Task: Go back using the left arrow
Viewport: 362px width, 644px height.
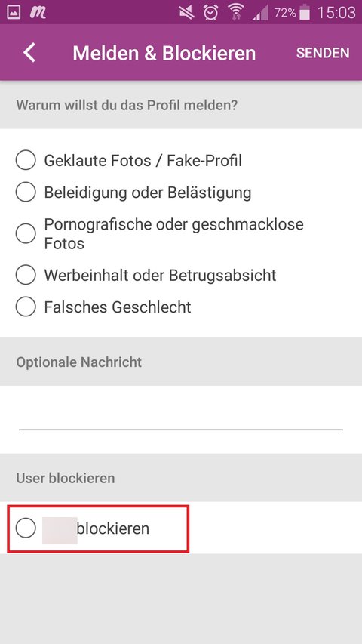Action: 29,53
